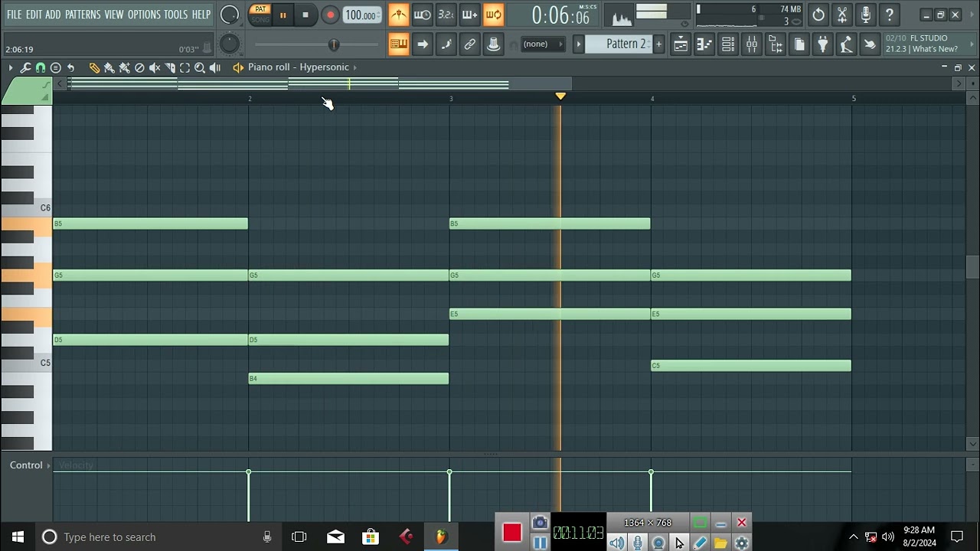This screenshot has width=980, height=551.
Task: Expand the arrow after Piano roll - Hypersonic
Action: pyautogui.click(x=354, y=67)
